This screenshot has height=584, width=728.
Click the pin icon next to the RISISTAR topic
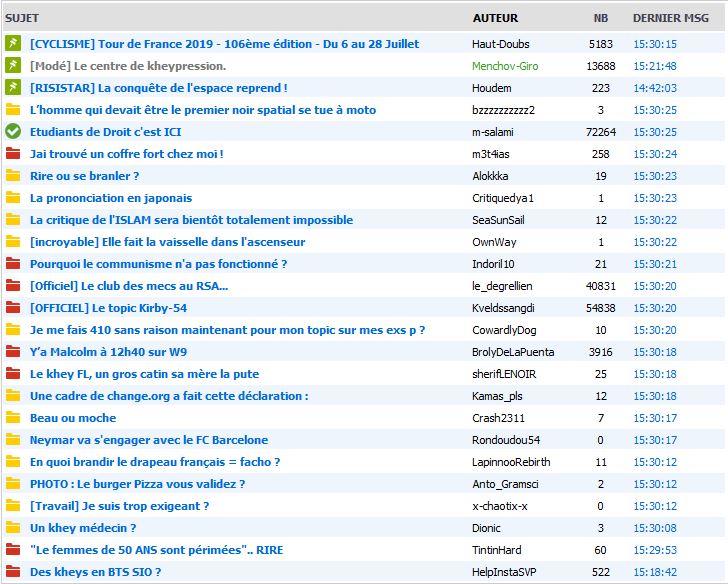point(13,88)
